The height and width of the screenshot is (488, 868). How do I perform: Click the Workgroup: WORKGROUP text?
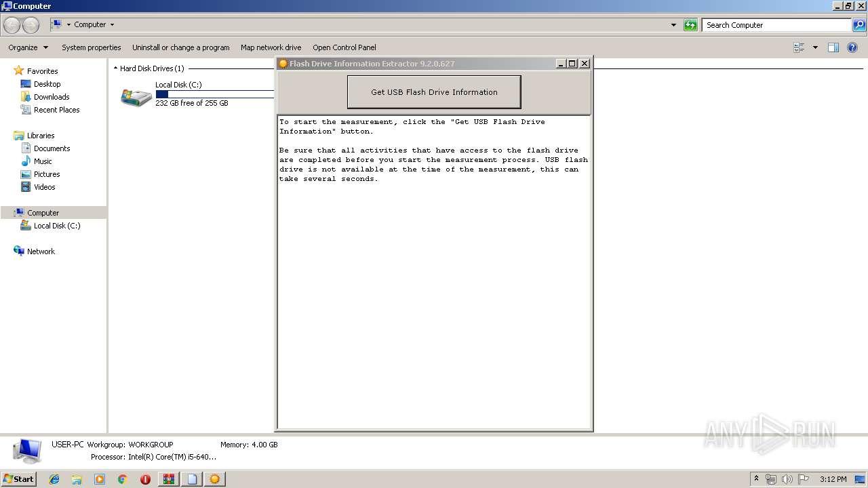(x=130, y=445)
